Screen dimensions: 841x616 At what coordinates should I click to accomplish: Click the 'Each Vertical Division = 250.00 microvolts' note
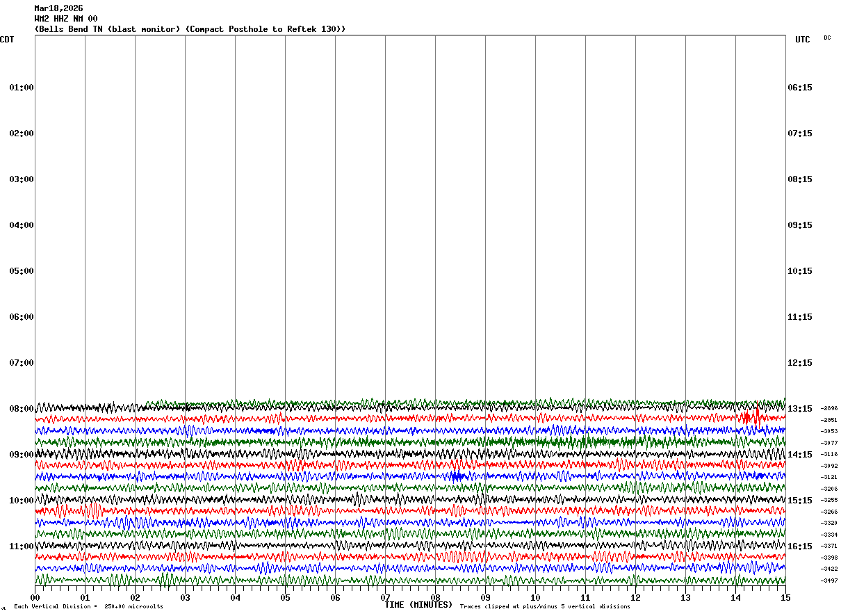pos(88,607)
